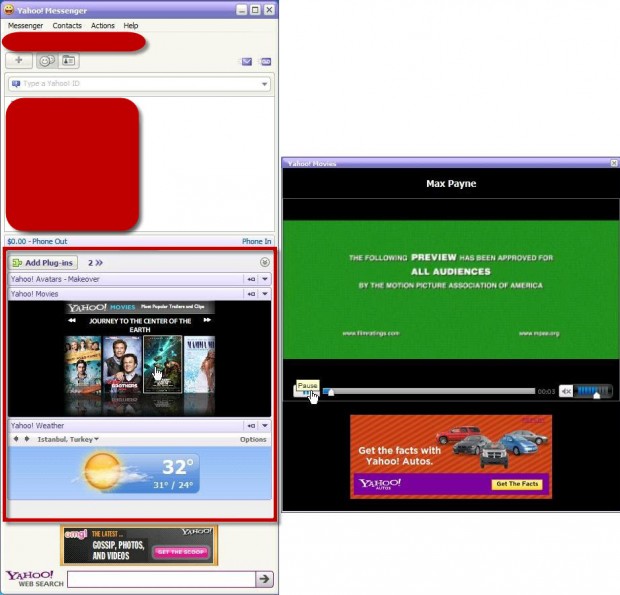
Task: Click the $0.00 - Phone Out link
Action: [37, 241]
